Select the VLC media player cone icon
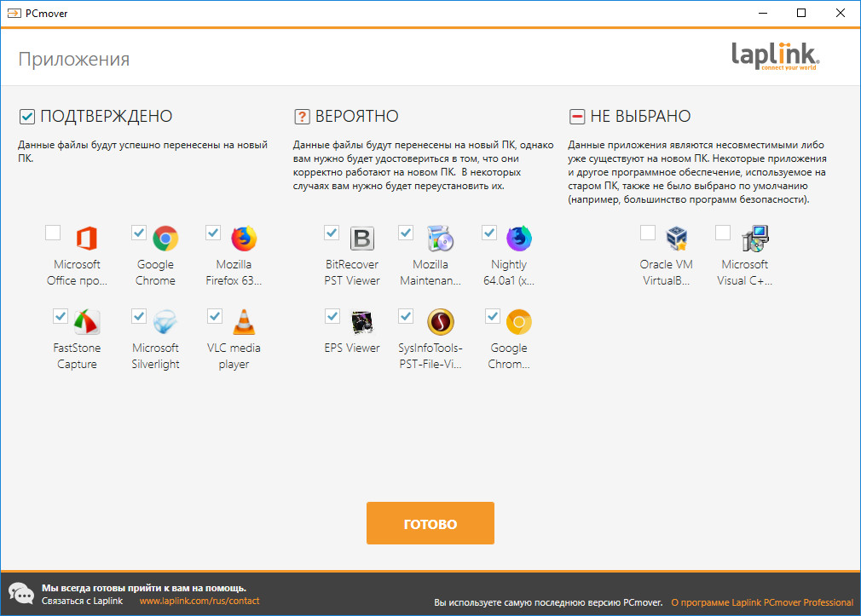861x616 pixels. click(244, 322)
